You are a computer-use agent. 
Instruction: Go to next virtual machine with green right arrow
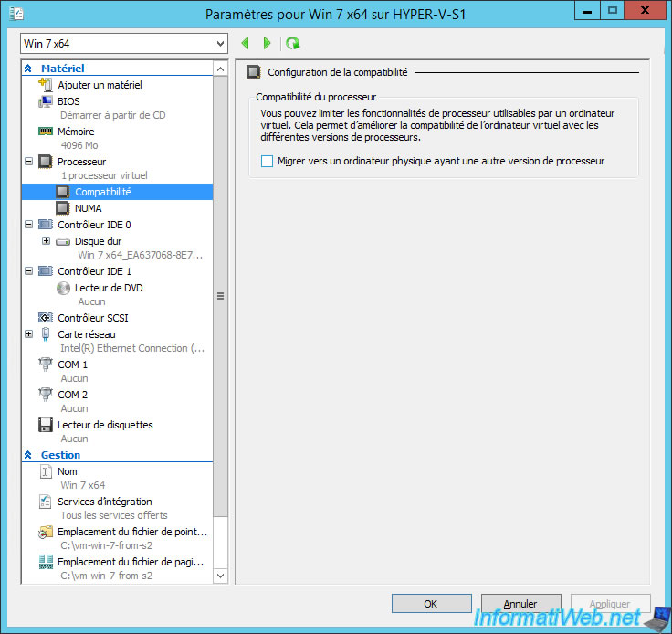267,43
